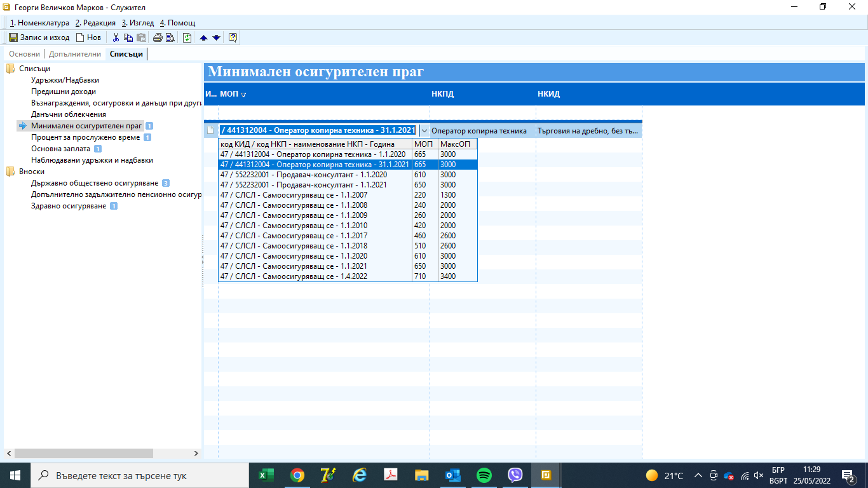Click the Cut scissors icon in toolbar
Screen dimensions: 868x488
coord(116,37)
